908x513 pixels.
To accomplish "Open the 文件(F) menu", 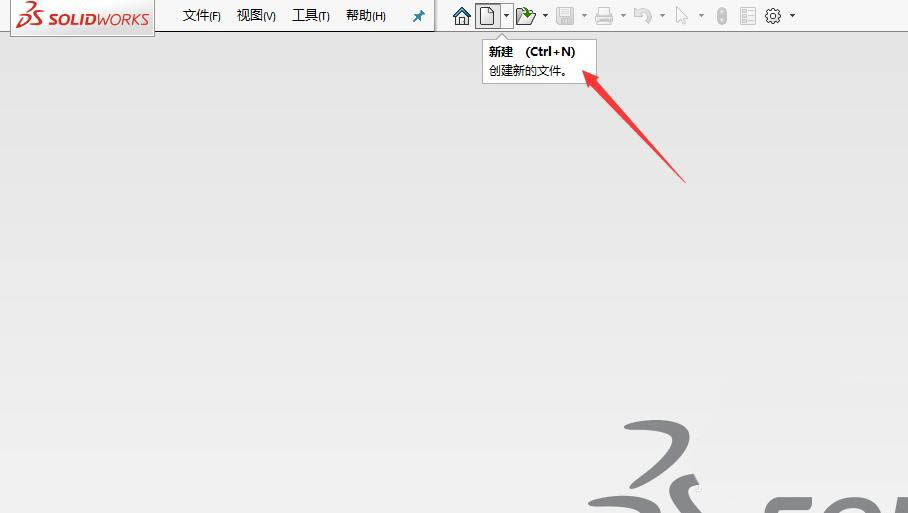I will click(202, 16).
